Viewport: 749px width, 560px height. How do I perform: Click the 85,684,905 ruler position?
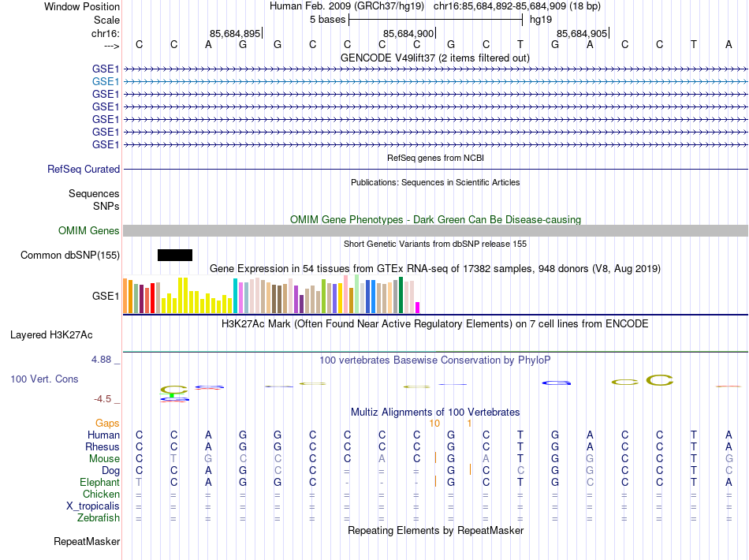(x=582, y=33)
